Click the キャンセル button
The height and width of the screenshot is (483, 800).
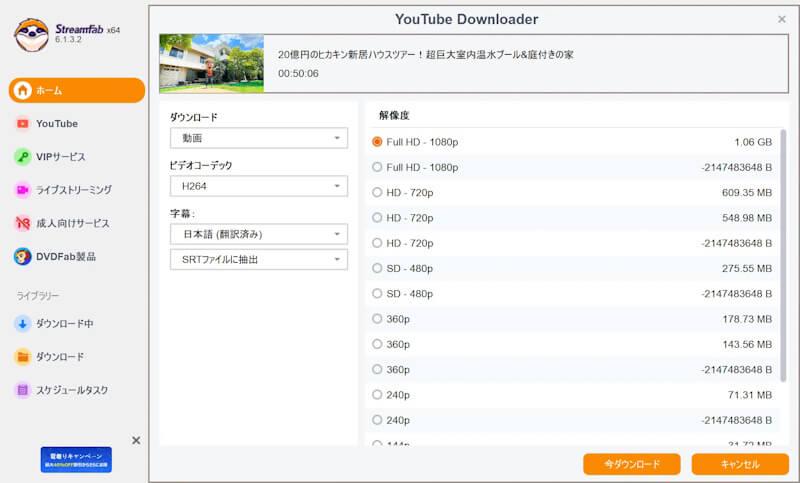[x=740, y=464]
